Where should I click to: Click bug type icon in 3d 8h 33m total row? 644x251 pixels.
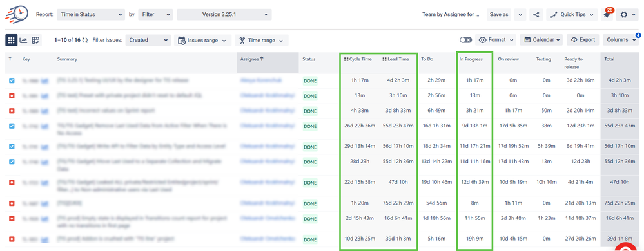(x=12, y=111)
